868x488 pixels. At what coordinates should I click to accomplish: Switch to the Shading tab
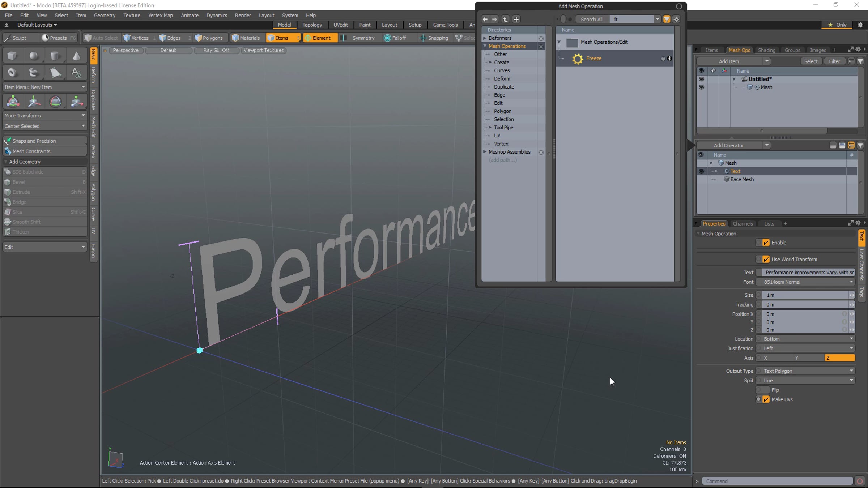(x=766, y=50)
